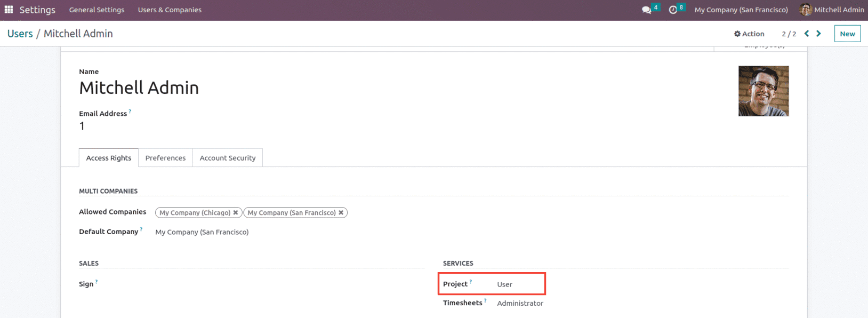This screenshot has width=868, height=318.
Task: Open company switcher My Company (San Francisco)
Action: tap(741, 10)
